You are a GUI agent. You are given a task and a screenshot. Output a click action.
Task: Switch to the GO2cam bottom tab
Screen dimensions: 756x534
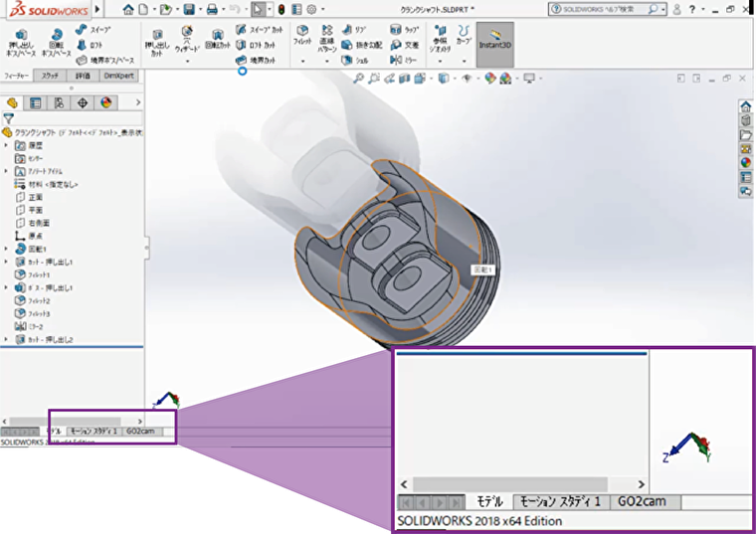(x=141, y=432)
